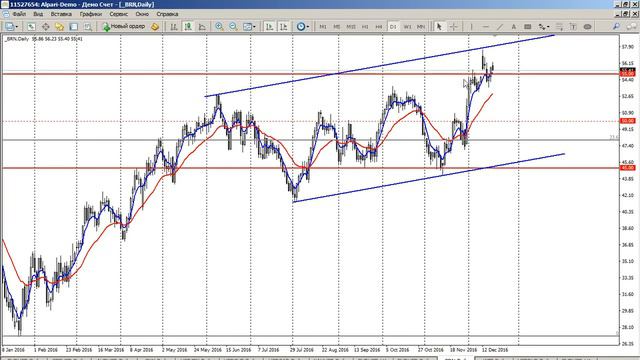640x360 pixels.
Task: Switch chart to bar chart mode
Action: [x=174, y=27]
